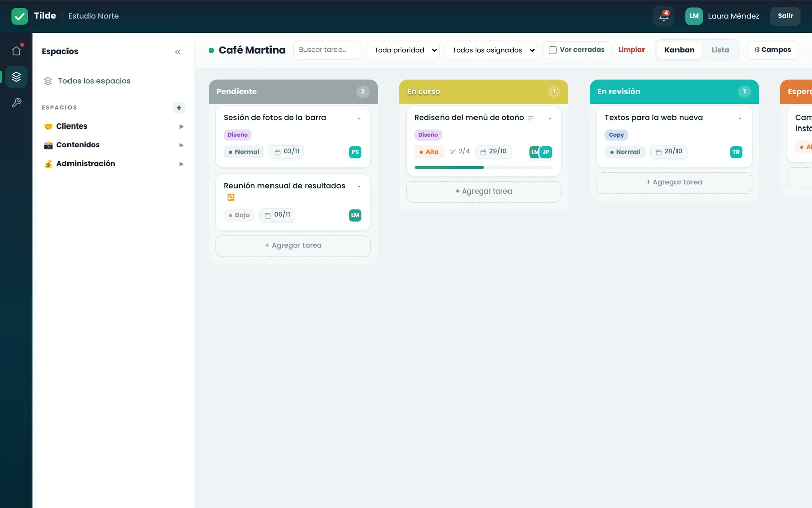The height and width of the screenshot is (508, 812).
Task: Click due date 03/11 chip
Action: pos(287,151)
